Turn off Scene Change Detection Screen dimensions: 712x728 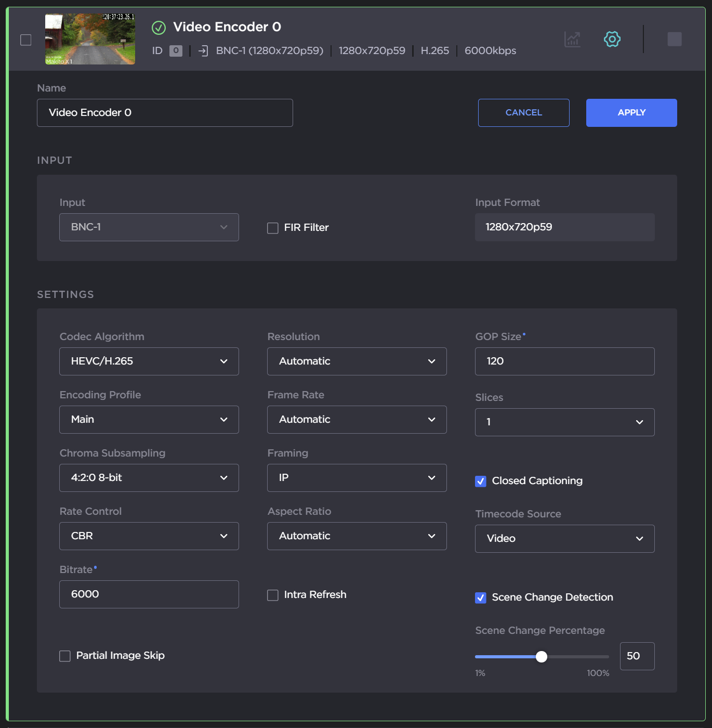coord(480,598)
